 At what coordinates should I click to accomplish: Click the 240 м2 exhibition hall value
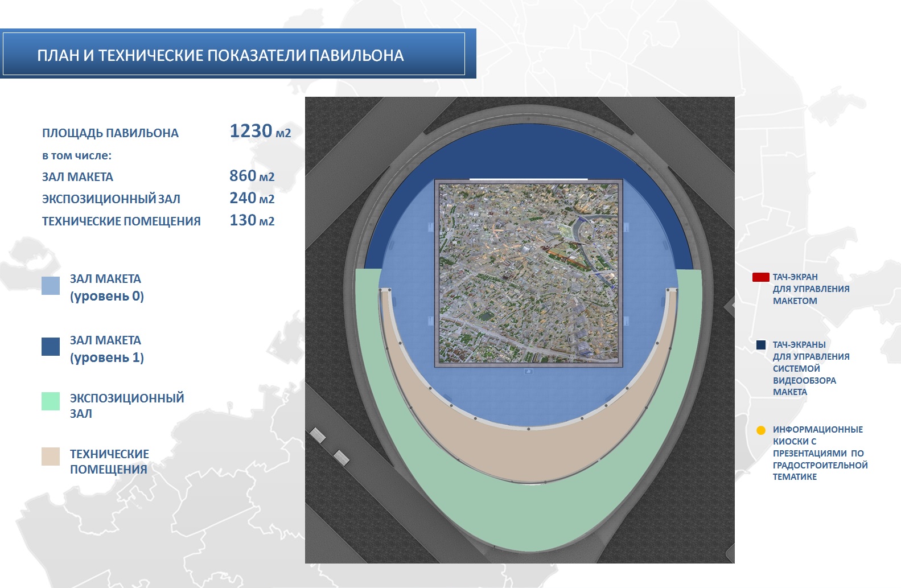click(x=252, y=199)
